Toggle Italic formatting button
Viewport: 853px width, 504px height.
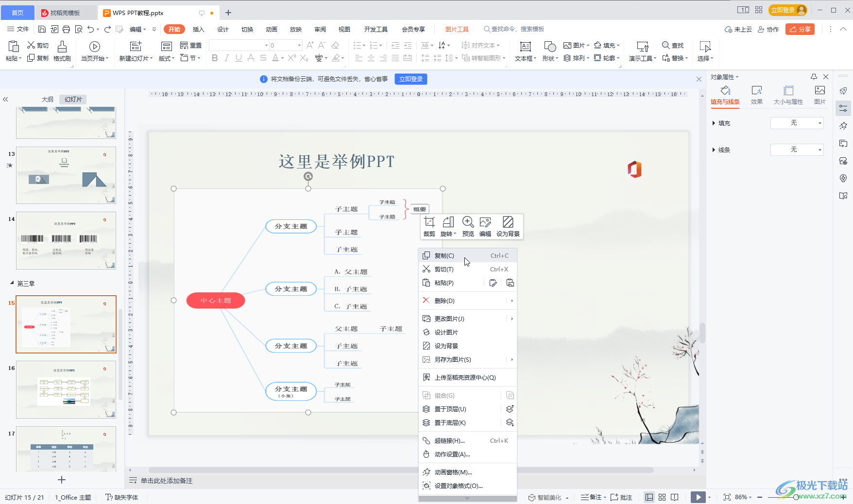[226, 58]
